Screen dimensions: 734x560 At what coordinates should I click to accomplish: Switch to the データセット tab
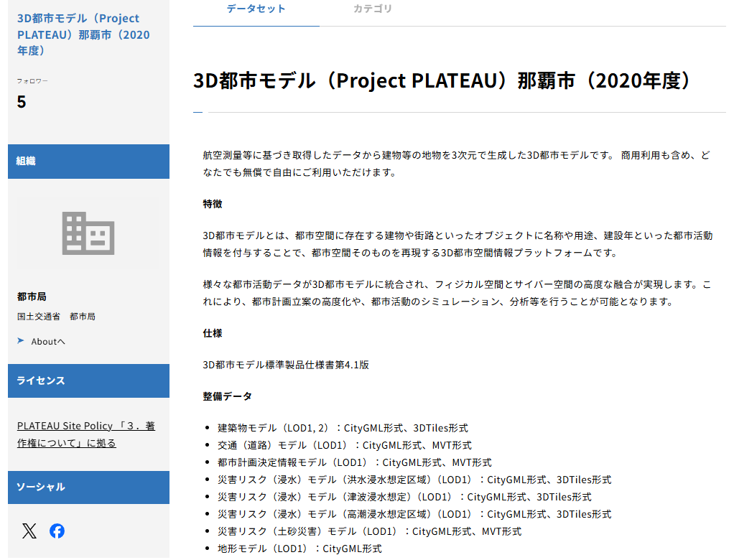click(256, 9)
